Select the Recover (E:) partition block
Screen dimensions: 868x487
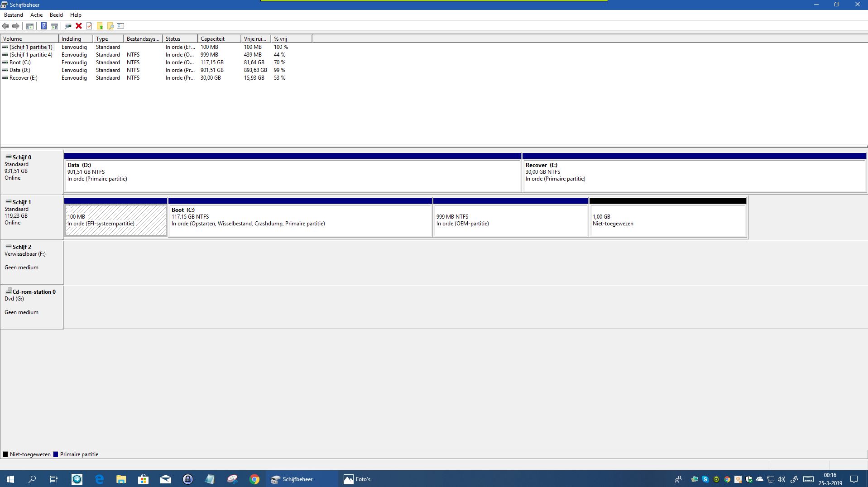tap(694, 175)
